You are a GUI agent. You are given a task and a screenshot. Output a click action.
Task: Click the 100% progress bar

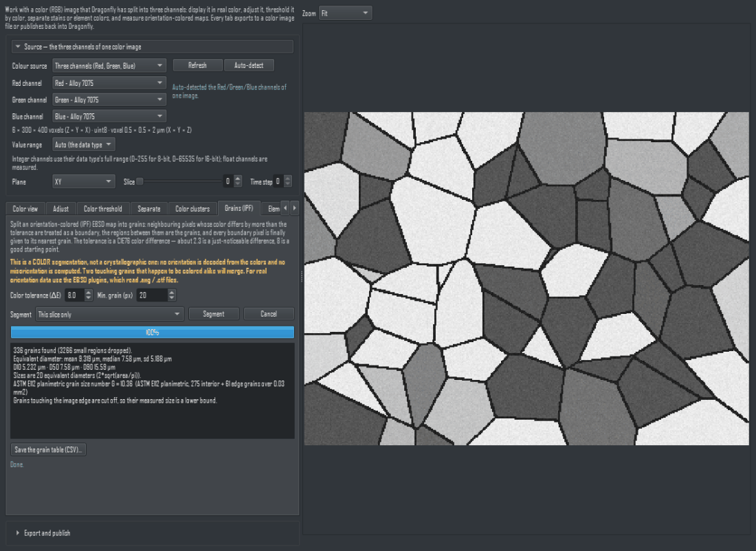(x=153, y=332)
